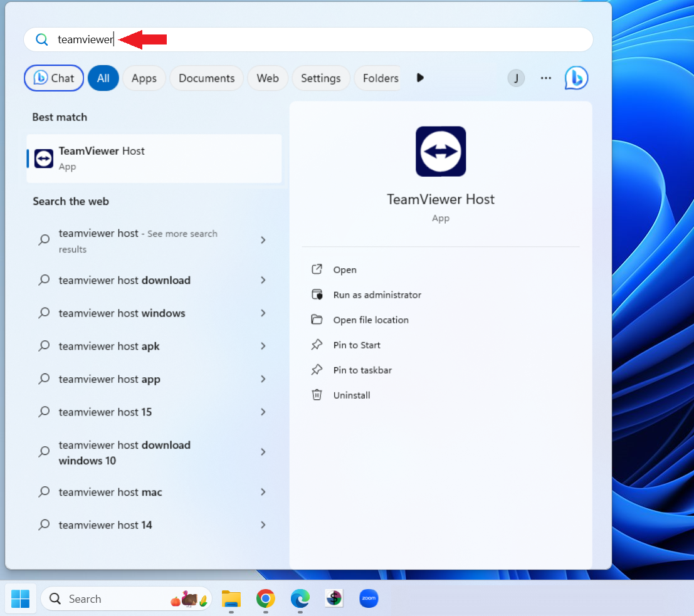The height and width of the screenshot is (616, 694).
Task: Expand chevron next to teamviewer host mac
Action: (x=263, y=492)
